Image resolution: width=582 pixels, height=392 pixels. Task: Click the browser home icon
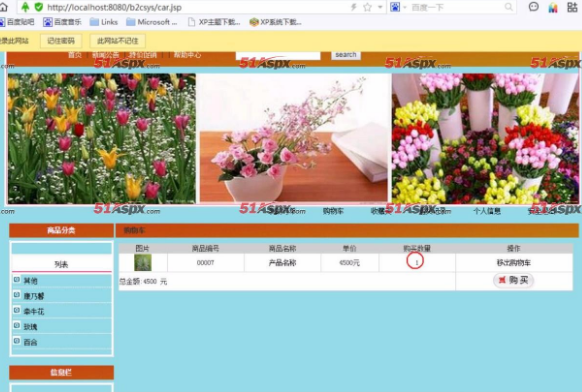(3, 7)
